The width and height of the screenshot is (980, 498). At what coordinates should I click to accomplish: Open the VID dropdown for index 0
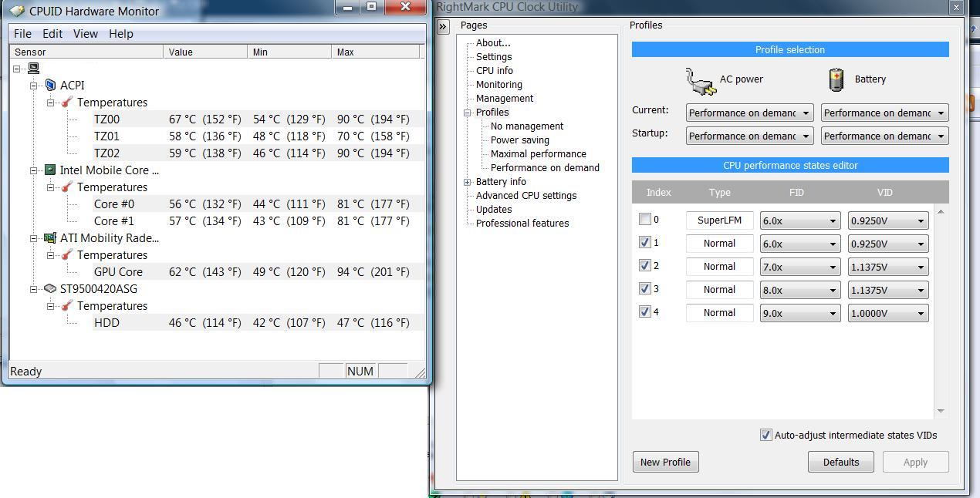888,220
